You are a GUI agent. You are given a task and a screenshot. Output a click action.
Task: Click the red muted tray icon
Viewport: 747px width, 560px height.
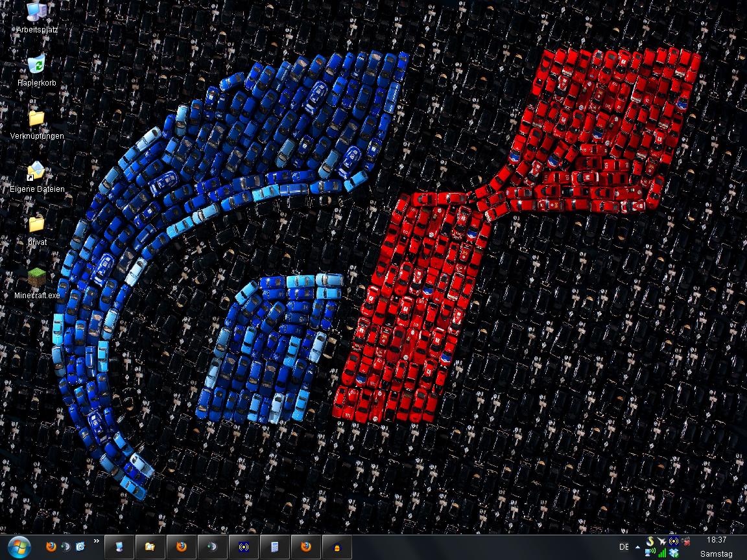(x=686, y=541)
